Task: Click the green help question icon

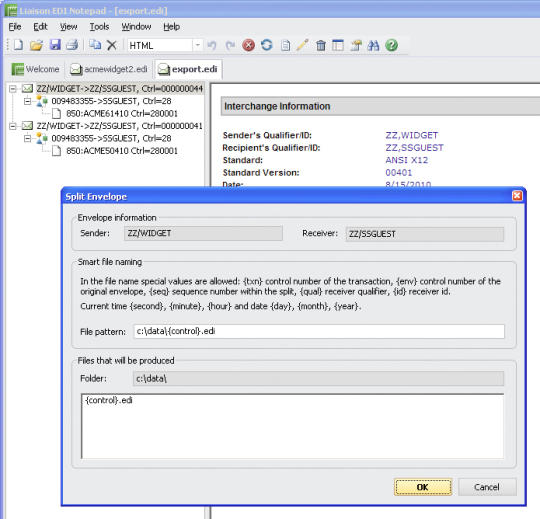Action: click(x=392, y=45)
